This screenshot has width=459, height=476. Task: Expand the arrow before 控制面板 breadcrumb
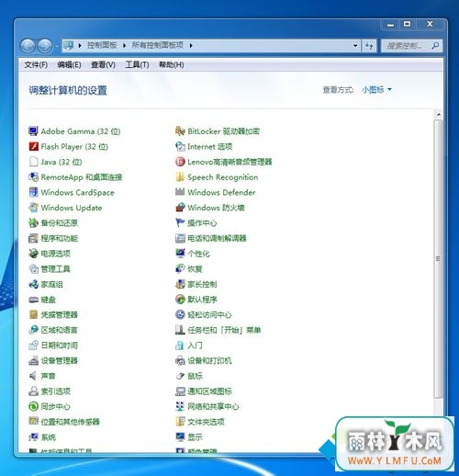coord(80,46)
